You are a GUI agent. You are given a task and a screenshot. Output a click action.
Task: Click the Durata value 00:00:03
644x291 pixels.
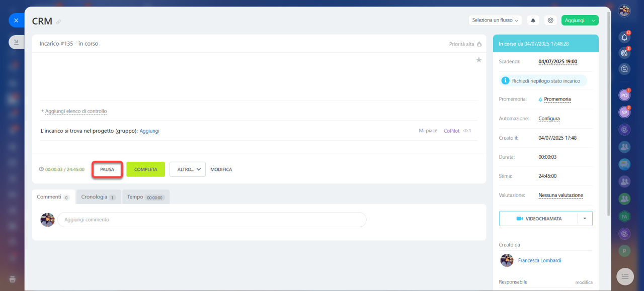tap(547, 157)
